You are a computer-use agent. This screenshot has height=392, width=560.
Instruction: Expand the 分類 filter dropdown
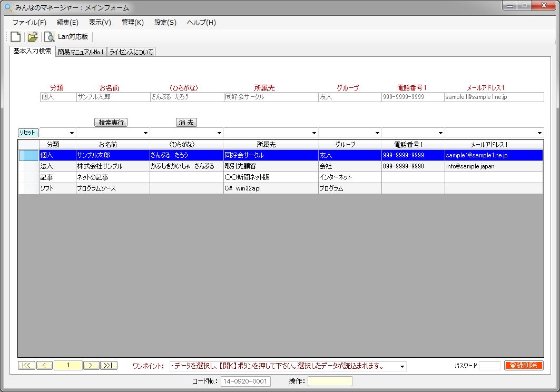point(72,133)
